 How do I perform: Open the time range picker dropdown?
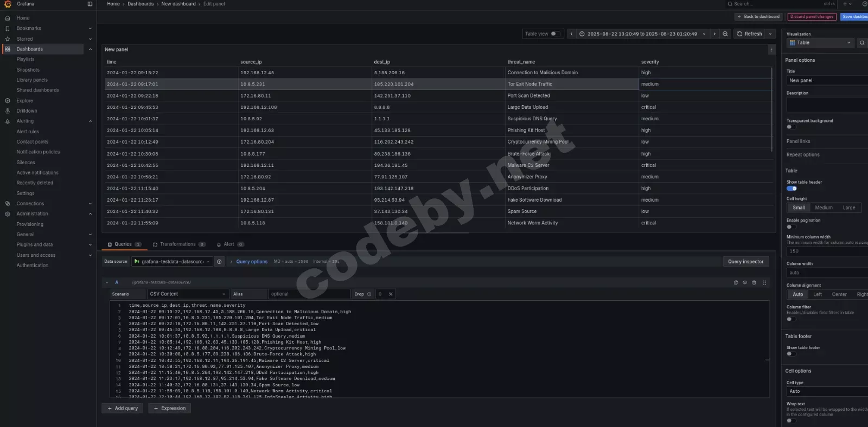pyautogui.click(x=643, y=34)
